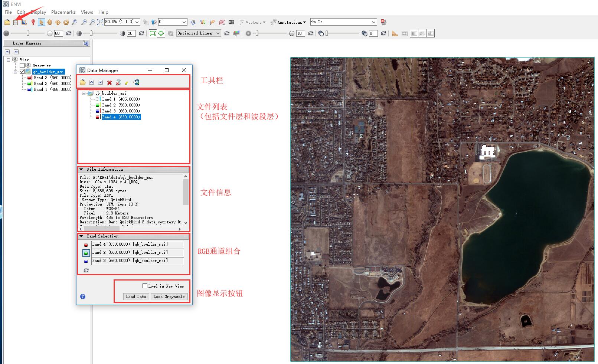Uncheck the Overview layer in Layer Manager
The height and width of the screenshot is (364, 598).
(22, 66)
